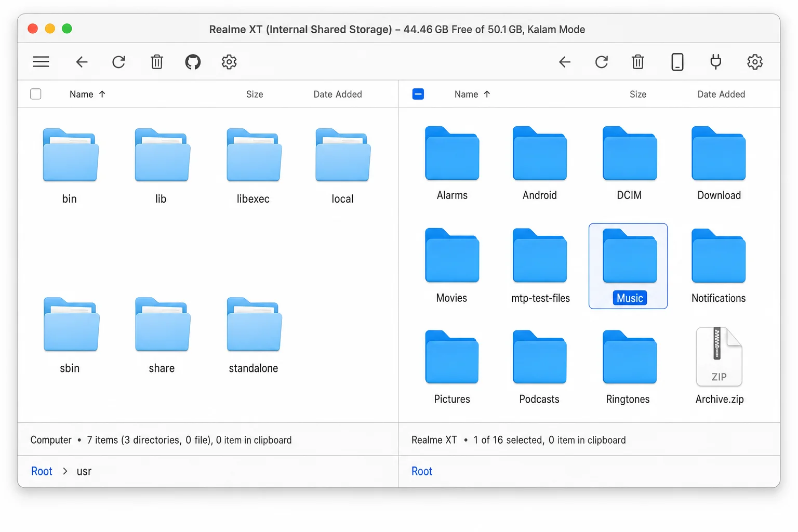
Task: Go back in the Realme XT pane
Action: point(565,62)
